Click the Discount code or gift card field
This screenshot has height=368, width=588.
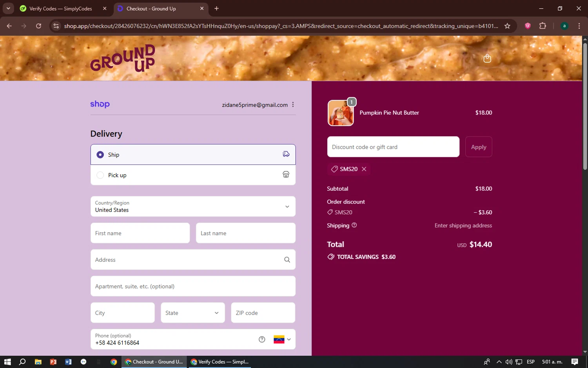(x=393, y=147)
